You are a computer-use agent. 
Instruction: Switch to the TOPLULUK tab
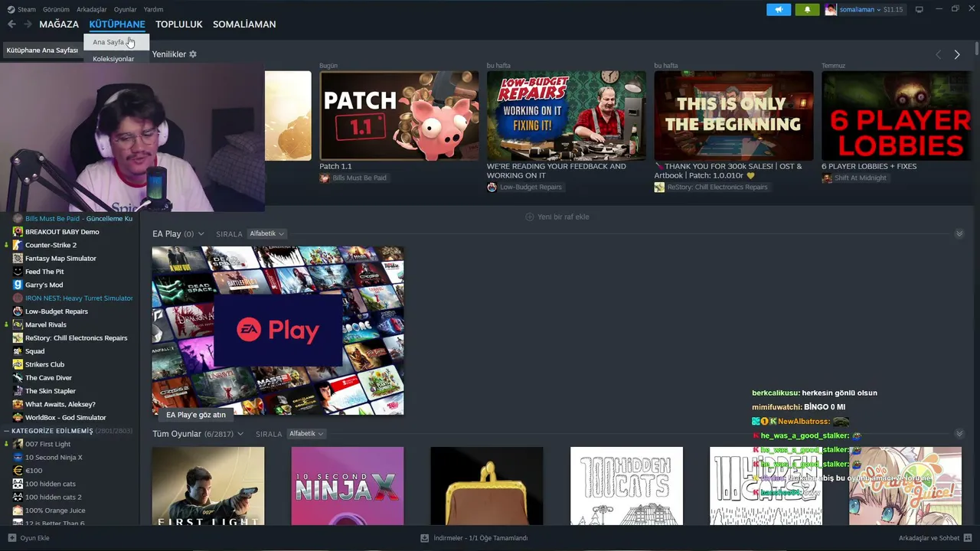(179, 24)
